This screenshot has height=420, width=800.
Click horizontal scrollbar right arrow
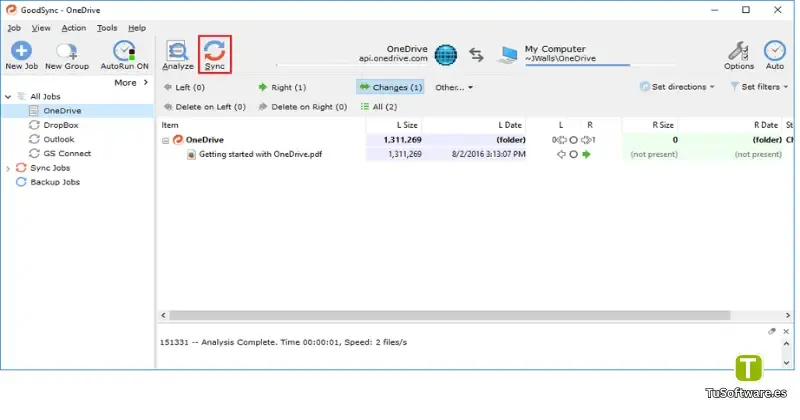(788, 315)
